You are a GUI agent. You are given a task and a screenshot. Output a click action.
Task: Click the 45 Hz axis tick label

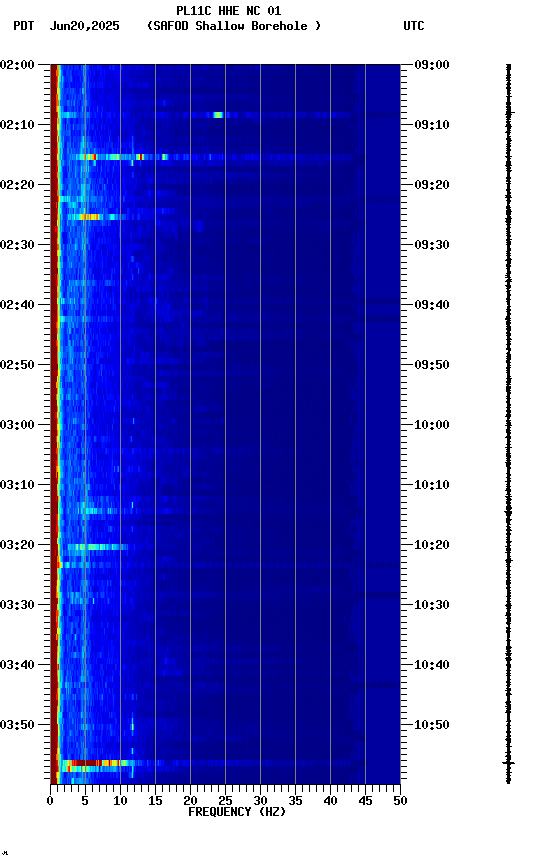click(x=365, y=801)
